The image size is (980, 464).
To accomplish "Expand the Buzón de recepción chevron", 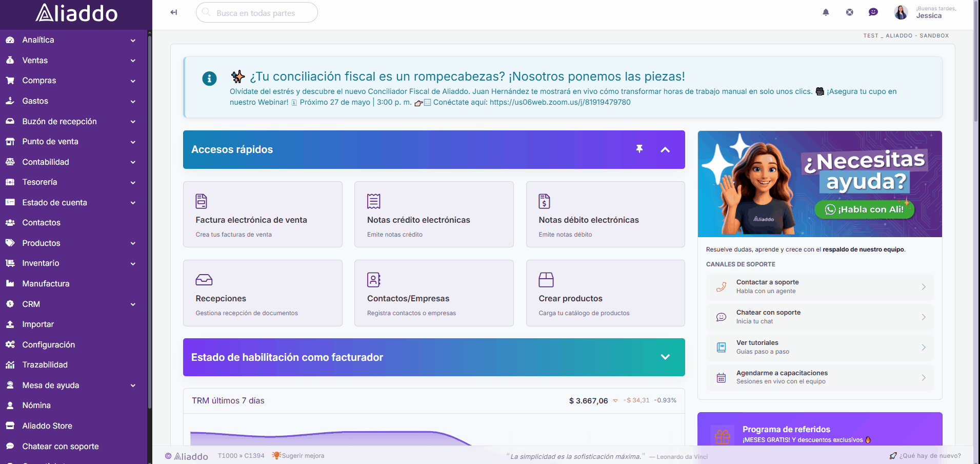I will (133, 122).
